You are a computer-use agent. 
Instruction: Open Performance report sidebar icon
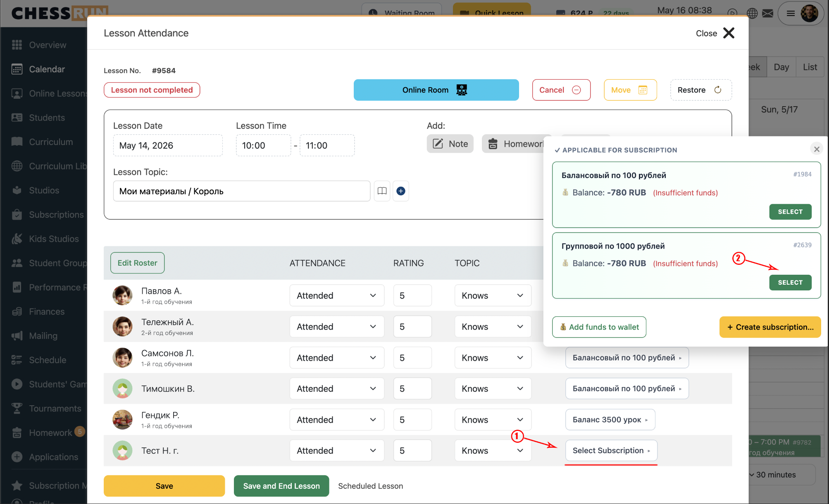click(17, 288)
